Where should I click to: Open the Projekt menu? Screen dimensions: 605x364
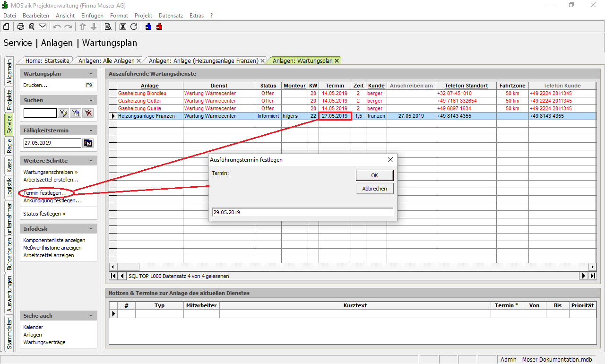click(143, 16)
